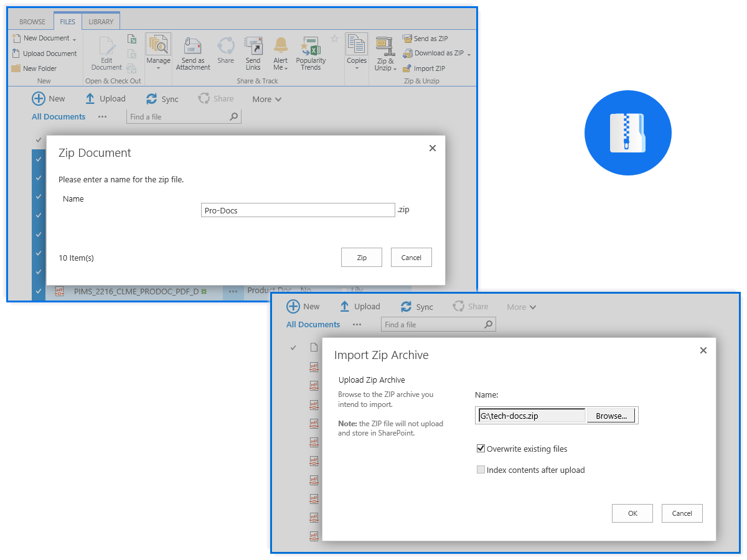The width and height of the screenshot is (747, 560).
Task: Click New with the plus icon in the Import Zip window
Action: [x=303, y=306]
